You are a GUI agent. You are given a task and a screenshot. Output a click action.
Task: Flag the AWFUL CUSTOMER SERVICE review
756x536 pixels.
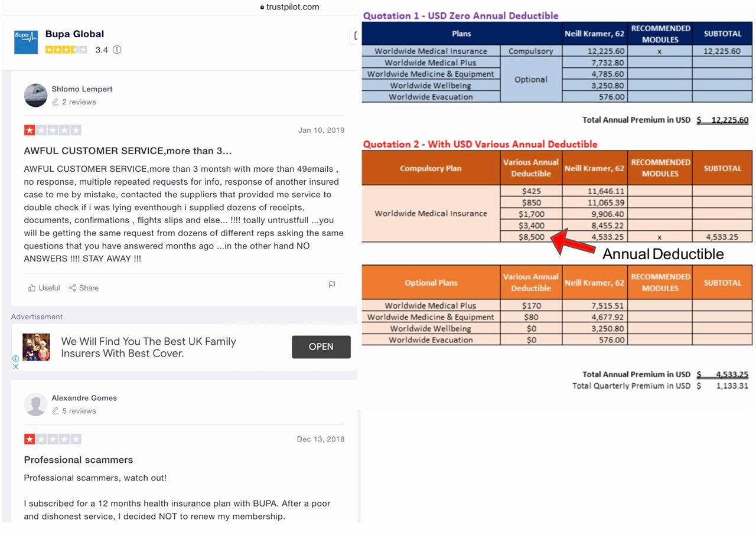332,285
